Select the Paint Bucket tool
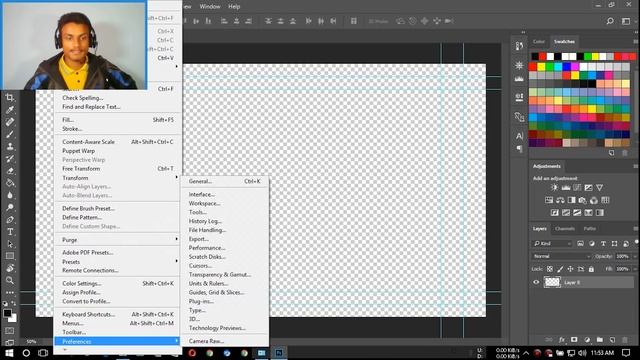The height and width of the screenshot is (360, 640). (x=10, y=183)
